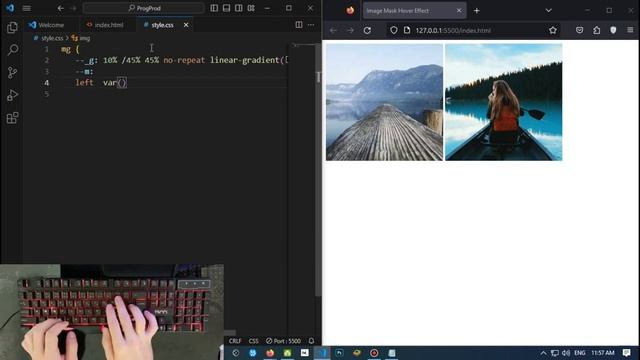This screenshot has width=640, height=360.
Task: Change CRLF end of line sequence
Action: pos(235,341)
